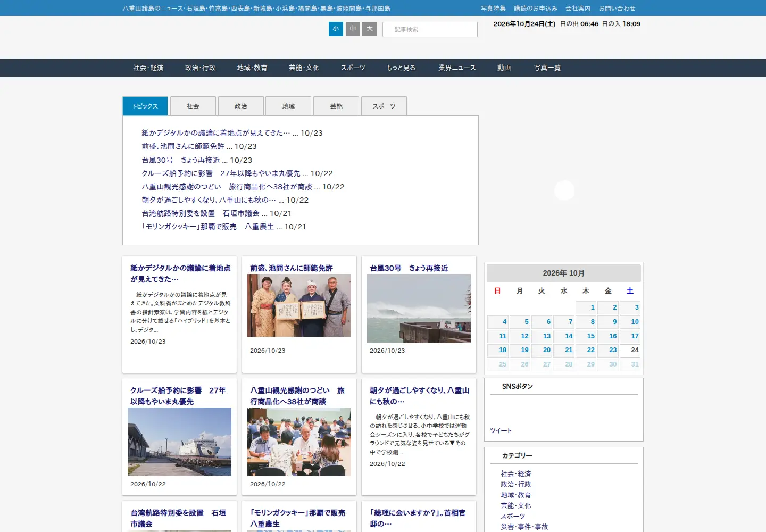Set font size to small (小)
This screenshot has height=532, width=766.
336,29
